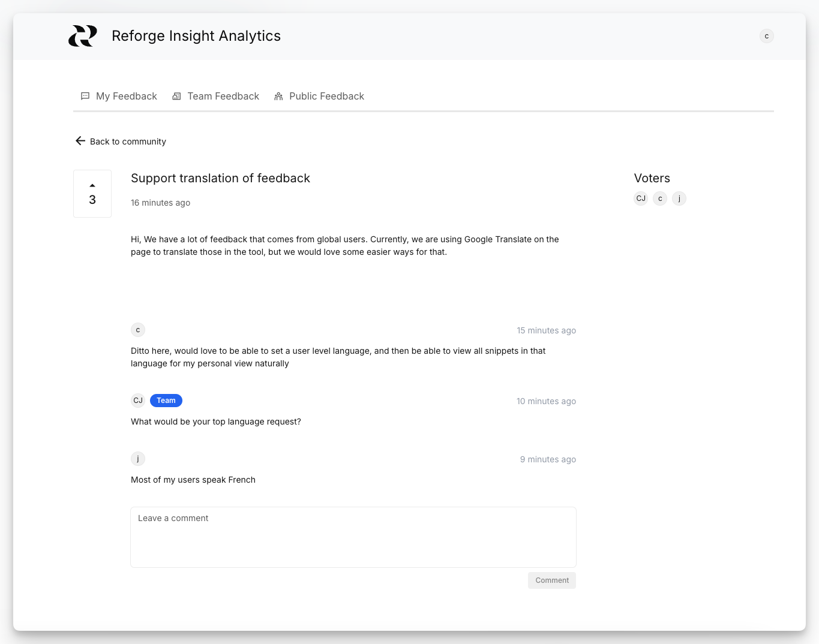Submit with the Comment button
Viewport: 819px width, 644px height.
552,580
